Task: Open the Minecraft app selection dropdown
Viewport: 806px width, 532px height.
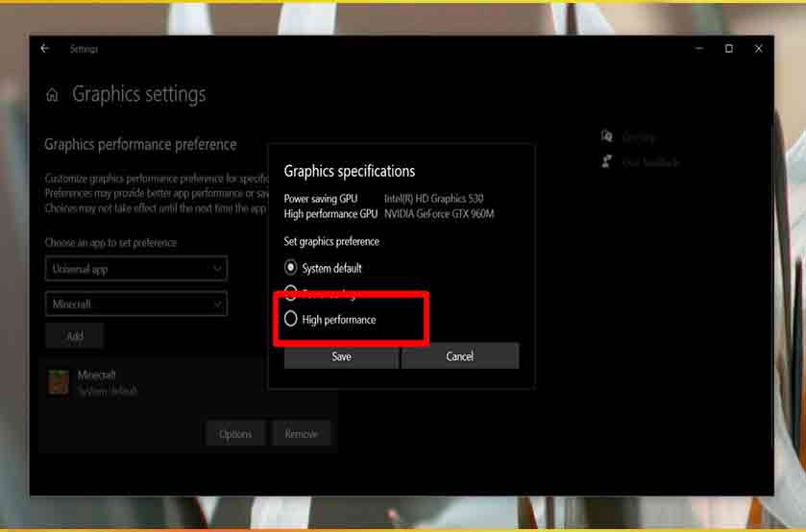Action: 136,304
